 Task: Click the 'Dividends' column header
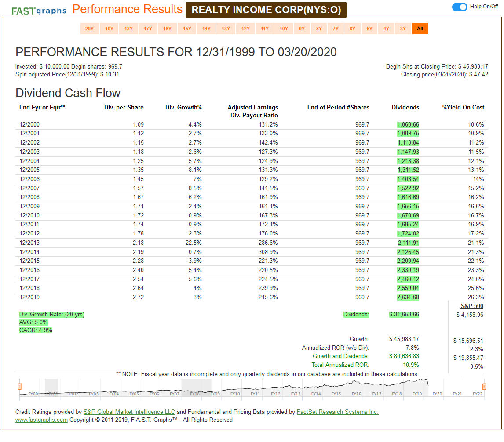[x=405, y=107]
